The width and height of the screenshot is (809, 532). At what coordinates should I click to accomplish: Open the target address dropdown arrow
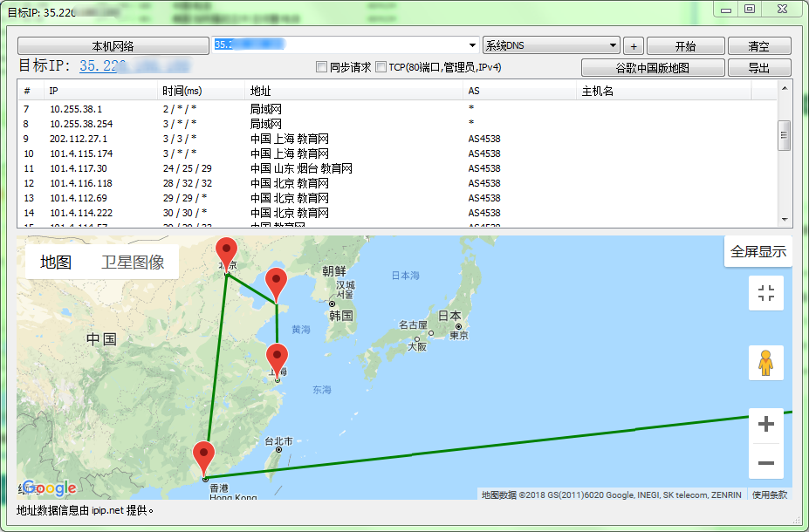tap(472, 45)
